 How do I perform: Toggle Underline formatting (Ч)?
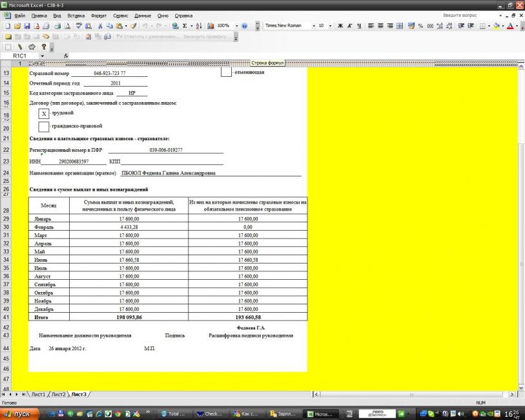[358, 26]
